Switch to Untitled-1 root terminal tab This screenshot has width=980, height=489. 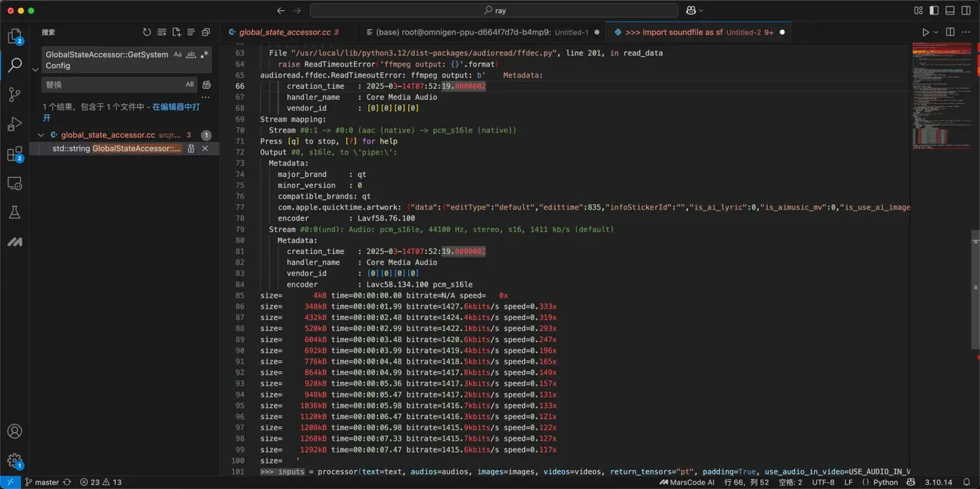[482, 32]
